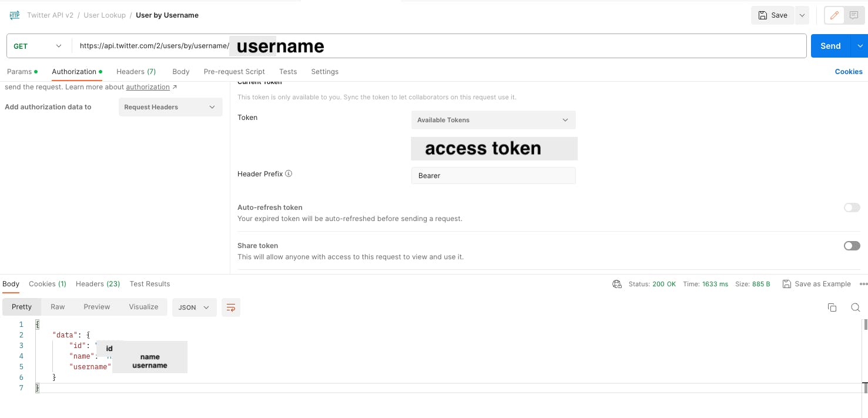Enable the Share token switch
The image size is (868, 418).
coord(852,246)
